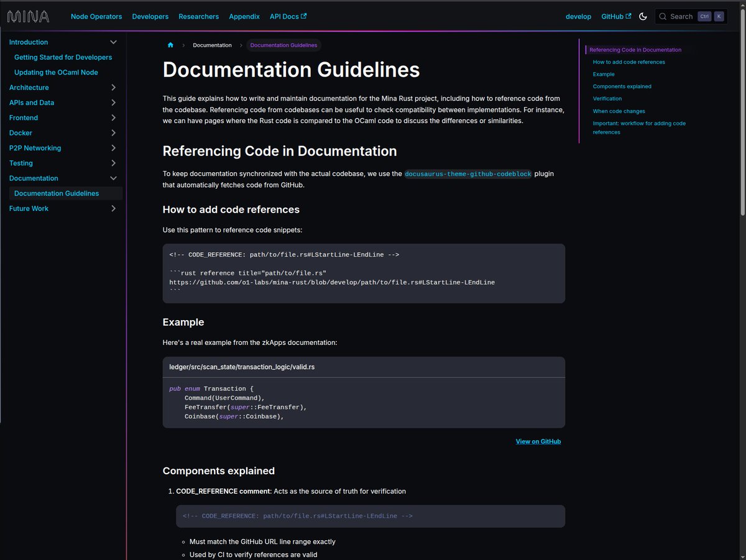Toggle dark mode with the moon icon

(x=643, y=17)
